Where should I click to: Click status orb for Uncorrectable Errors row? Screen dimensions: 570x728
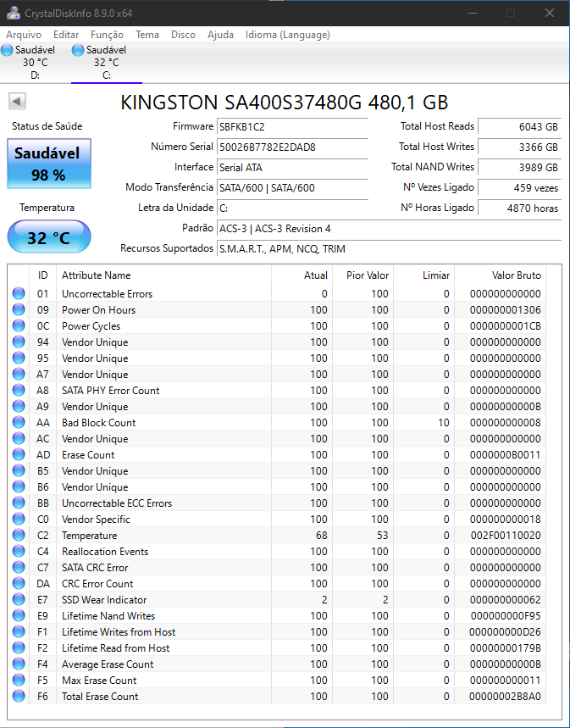coord(19,293)
